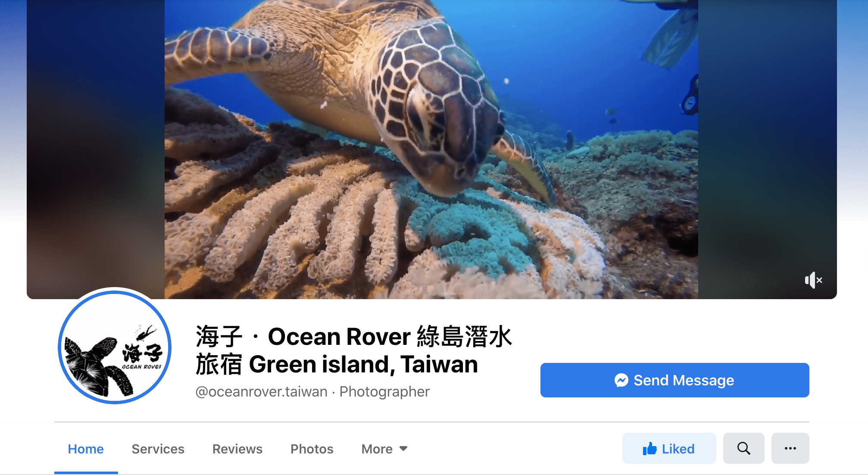Click the @oceanrover.taiwan handle
Viewport: 868px width, 475px height.
click(x=261, y=391)
